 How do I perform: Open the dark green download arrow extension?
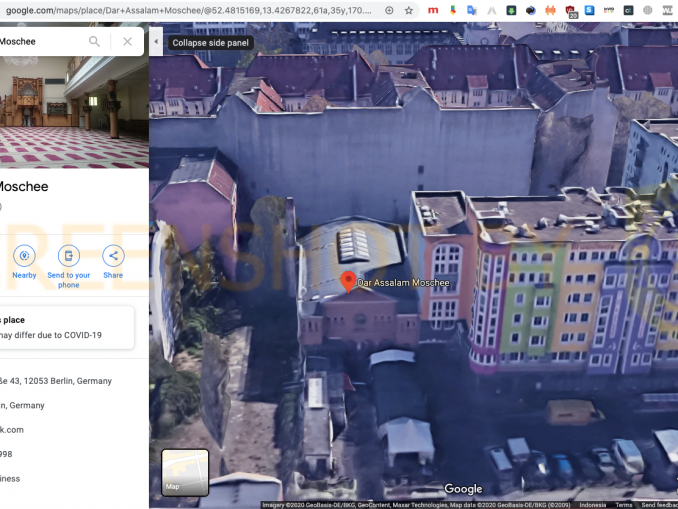tap(511, 10)
